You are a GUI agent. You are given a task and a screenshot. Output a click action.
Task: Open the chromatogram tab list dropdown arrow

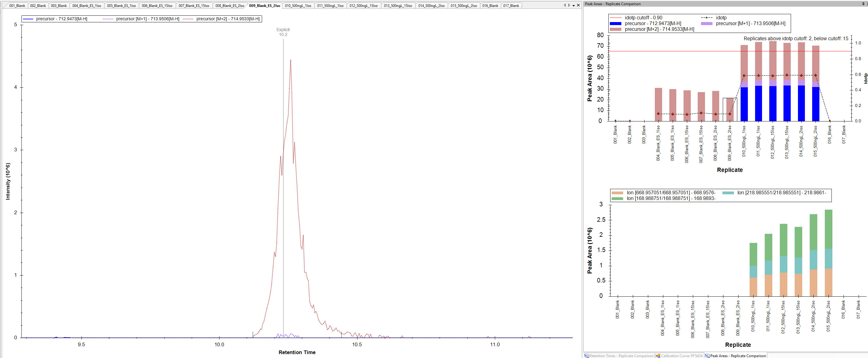pyautogui.click(x=574, y=5)
